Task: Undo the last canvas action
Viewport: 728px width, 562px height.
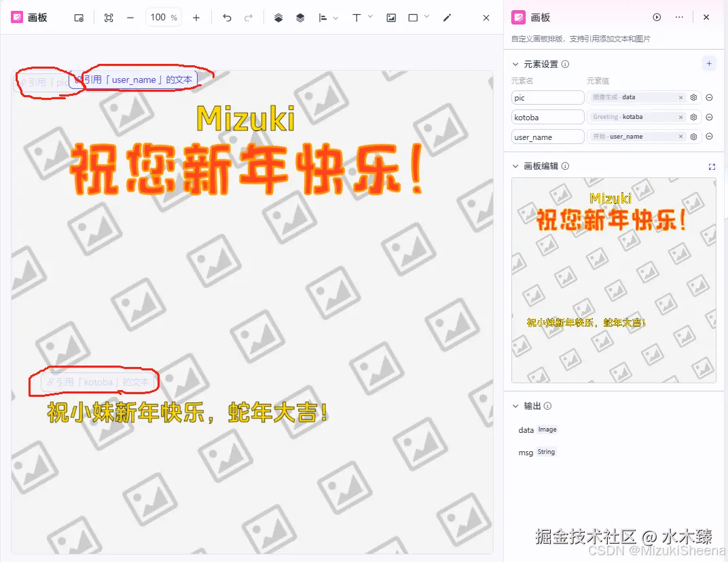Action: click(227, 18)
